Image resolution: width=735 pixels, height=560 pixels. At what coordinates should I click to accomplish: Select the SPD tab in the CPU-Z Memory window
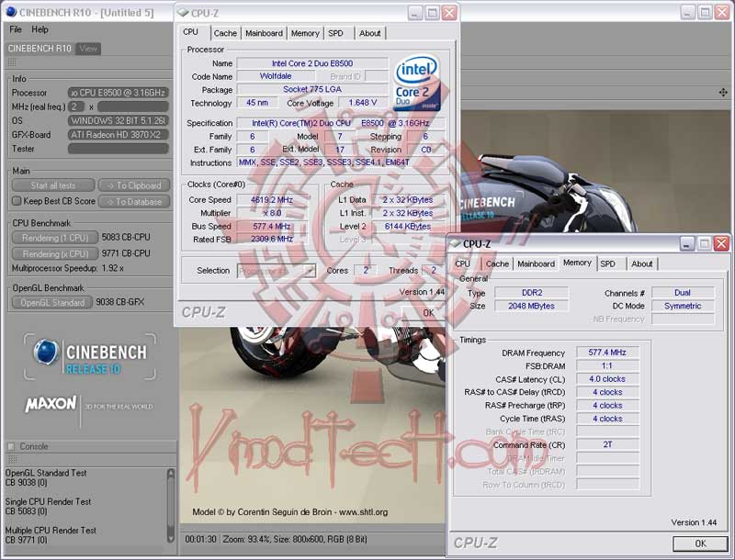(607, 263)
